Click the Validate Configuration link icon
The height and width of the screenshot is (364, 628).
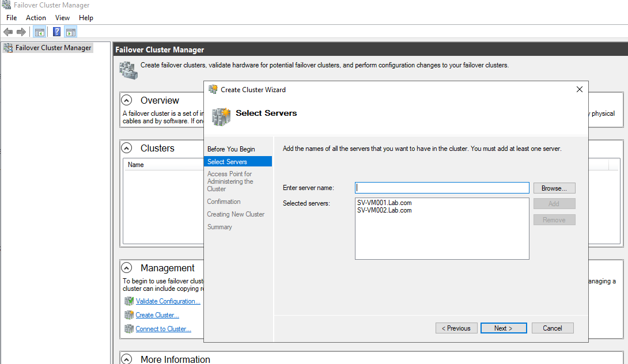(x=129, y=301)
